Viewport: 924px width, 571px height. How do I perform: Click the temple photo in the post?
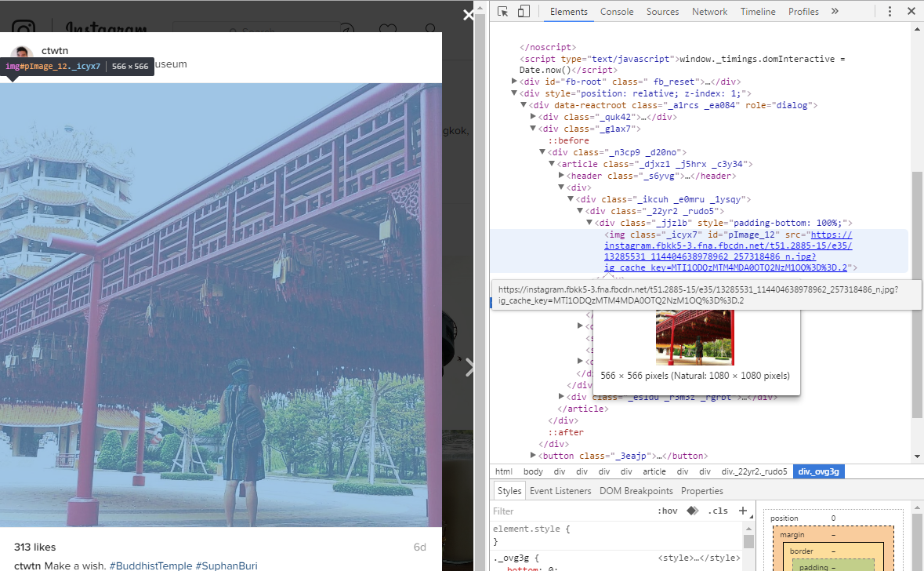pyautogui.click(x=221, y=305)
